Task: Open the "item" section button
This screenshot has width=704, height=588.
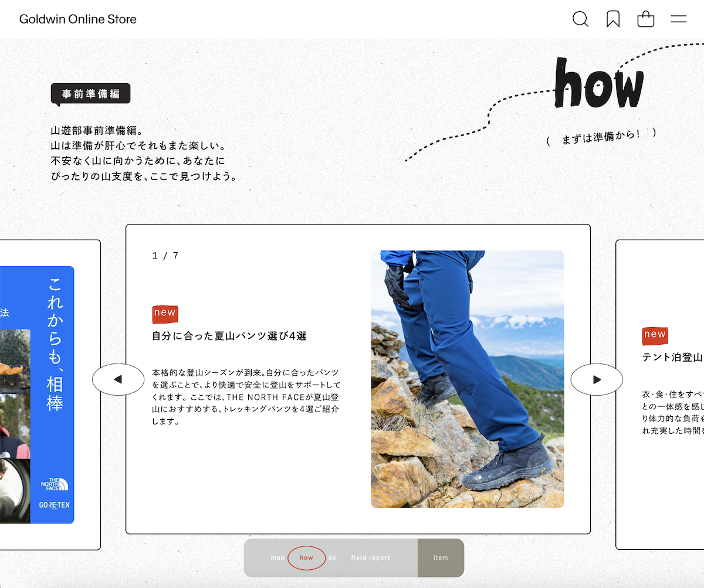Action: click(441, 558)
